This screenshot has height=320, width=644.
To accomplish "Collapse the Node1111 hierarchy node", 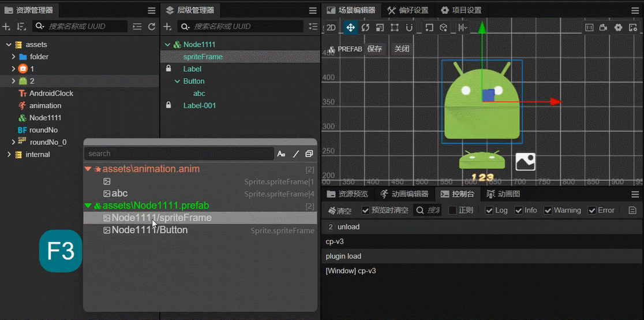I will coord(167,44).
